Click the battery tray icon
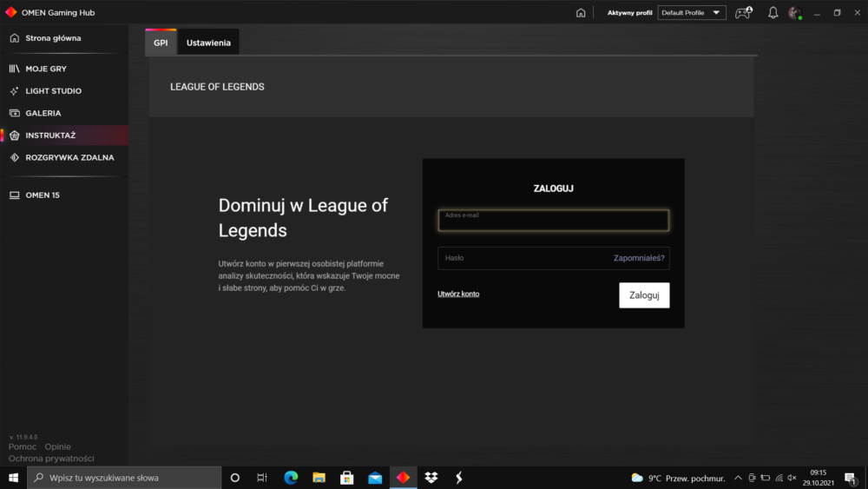Screen dimensions: 868x489 click(766, 478)
